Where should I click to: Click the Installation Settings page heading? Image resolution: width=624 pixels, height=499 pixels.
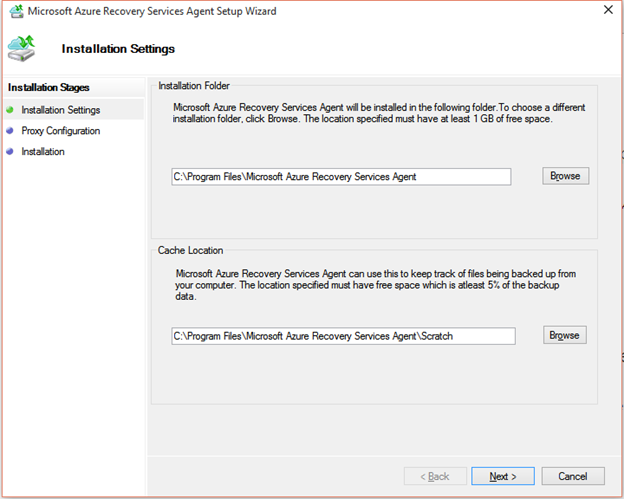coord(118,48)
